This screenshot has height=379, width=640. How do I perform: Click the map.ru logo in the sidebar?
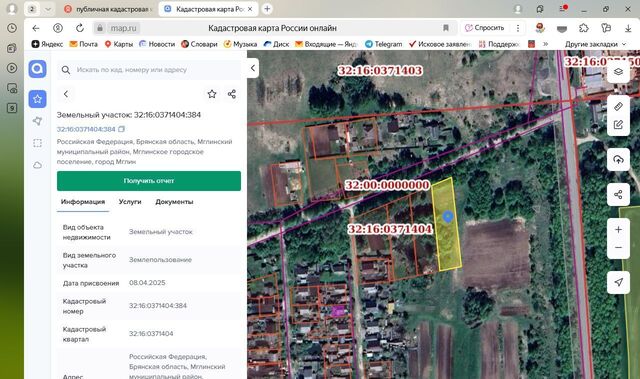pos(37,69)
